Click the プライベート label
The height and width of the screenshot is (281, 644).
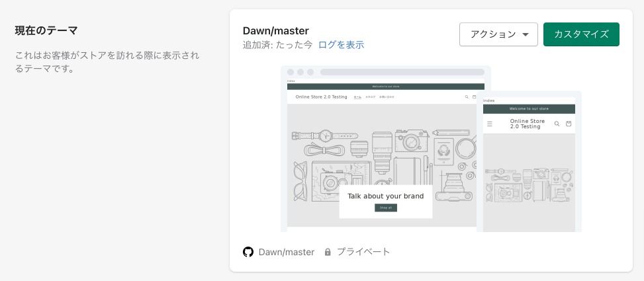(x=363, y=252)
